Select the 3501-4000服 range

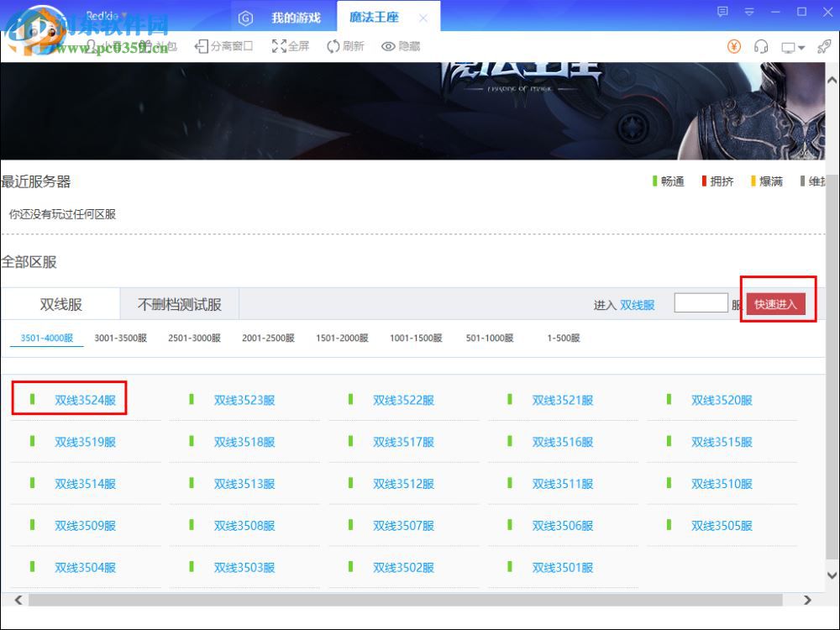pyautogui.click(x=46, y=338)
